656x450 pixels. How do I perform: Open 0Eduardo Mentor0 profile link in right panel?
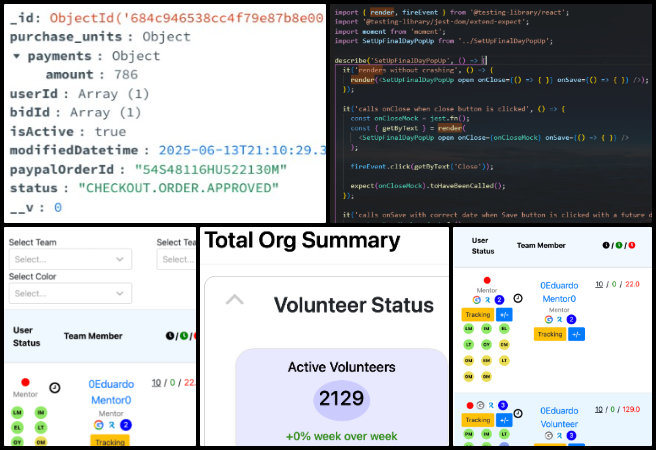(x=559, y=292)
